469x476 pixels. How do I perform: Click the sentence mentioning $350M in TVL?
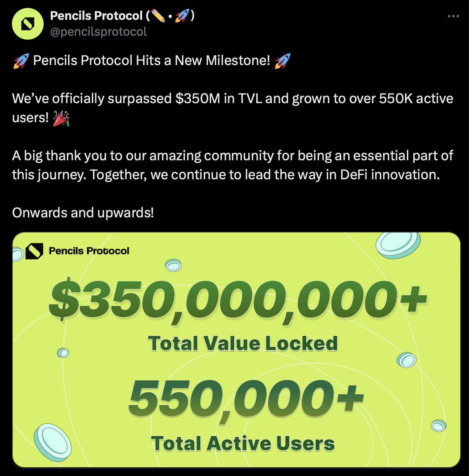[x=233, y=108]
